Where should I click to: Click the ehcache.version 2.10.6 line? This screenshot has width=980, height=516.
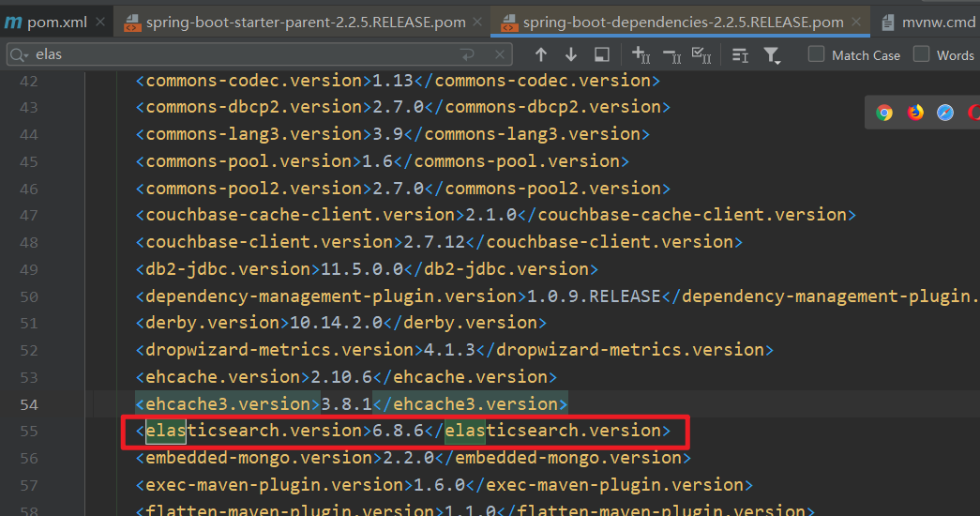(x=346, y=376)
